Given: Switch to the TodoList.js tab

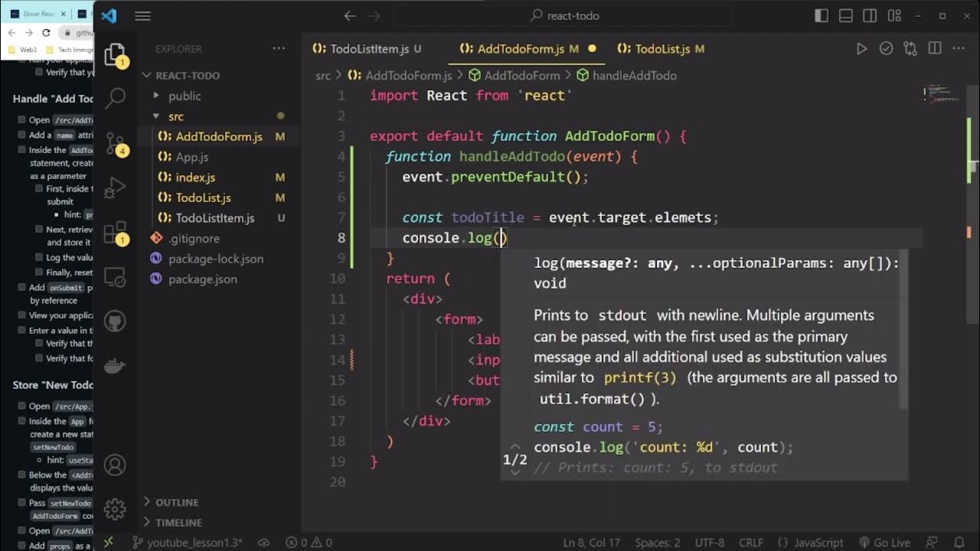Looking at the screenshot, I should [662, 49].
